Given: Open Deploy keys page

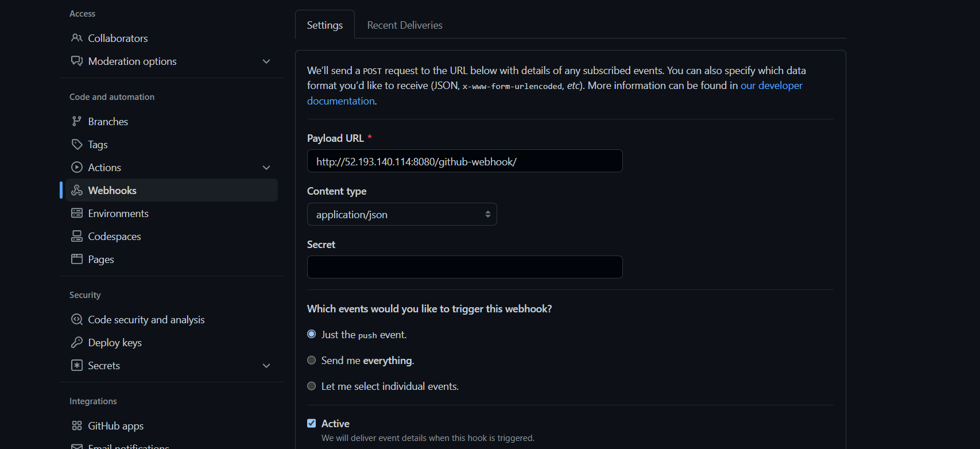Looking at the screenshot, I should pos(172,342).
